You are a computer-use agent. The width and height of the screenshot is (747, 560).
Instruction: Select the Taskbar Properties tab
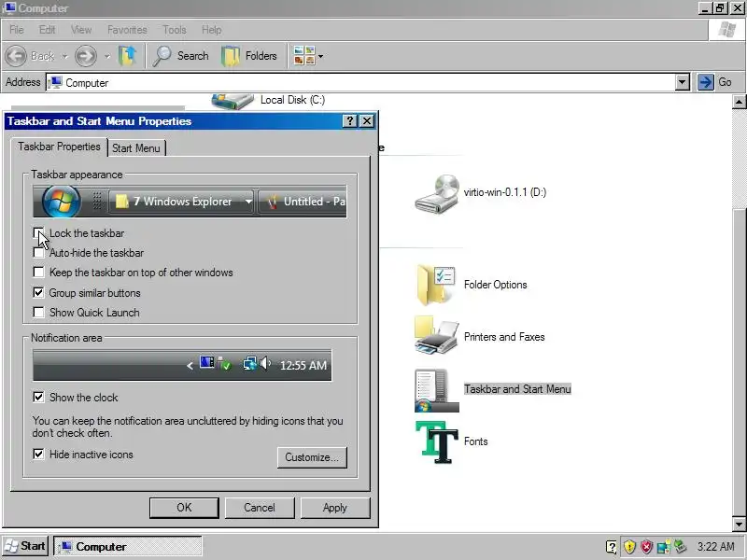tap(59, 147)
